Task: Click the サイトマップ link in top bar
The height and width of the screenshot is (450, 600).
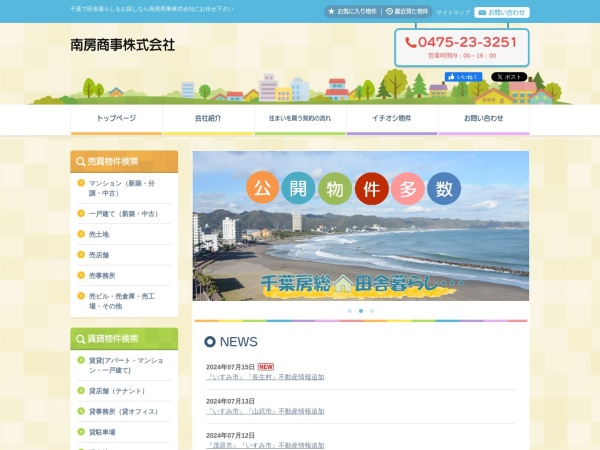Action: point(453,13)
